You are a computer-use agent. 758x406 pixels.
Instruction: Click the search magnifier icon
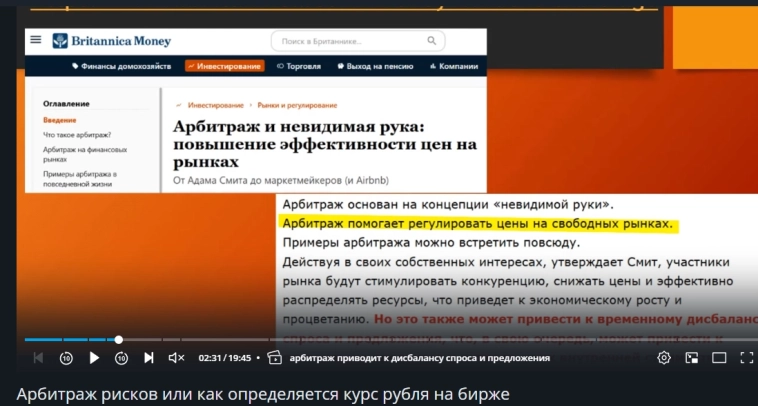[x=432, y=41]
